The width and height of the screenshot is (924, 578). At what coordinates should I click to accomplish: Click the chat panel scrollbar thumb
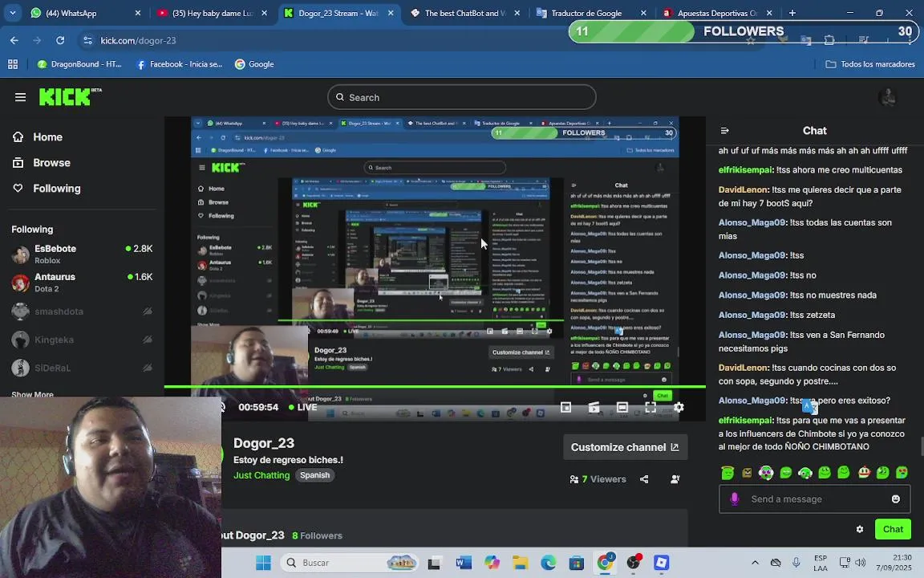(922, 446)
